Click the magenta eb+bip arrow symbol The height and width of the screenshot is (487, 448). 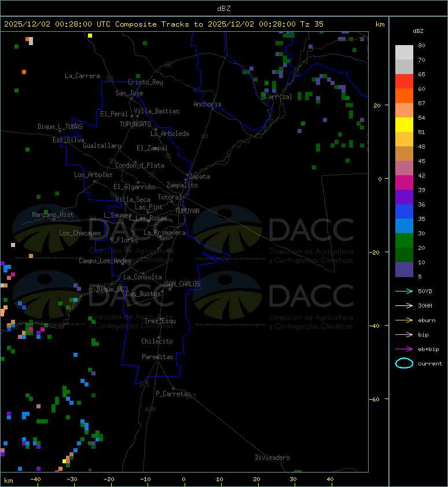coord(404,349)
